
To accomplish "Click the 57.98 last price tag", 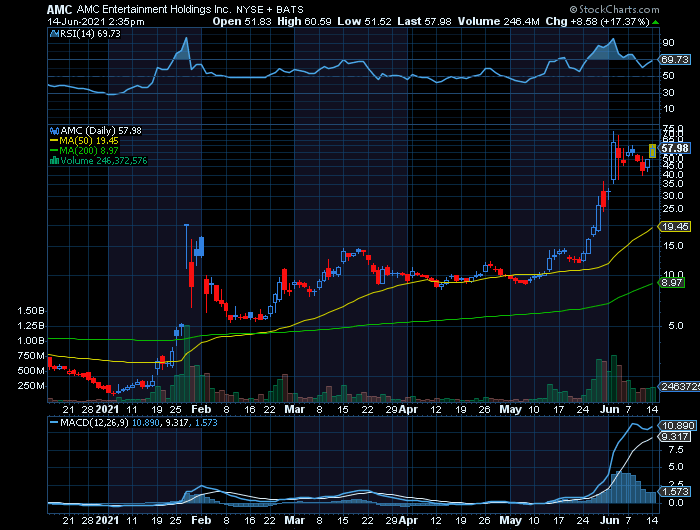I will [675, 148].
